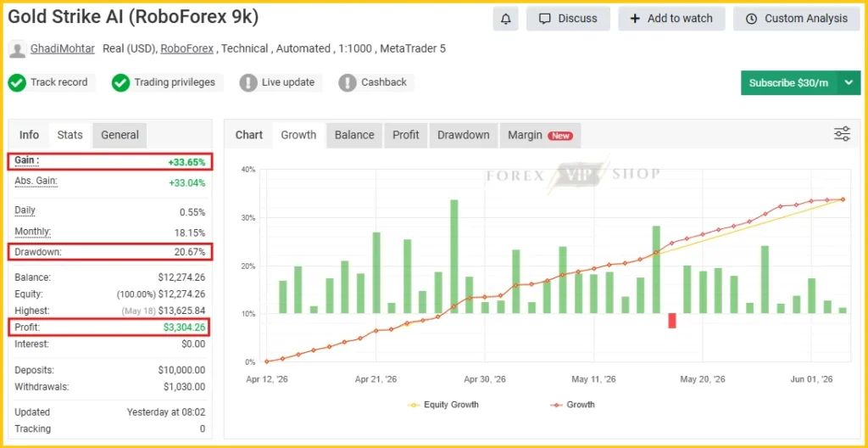Viewport: 868px width, 448px height.
Task: Click the Balance $12,274.26 value
Action: (181, 277)
